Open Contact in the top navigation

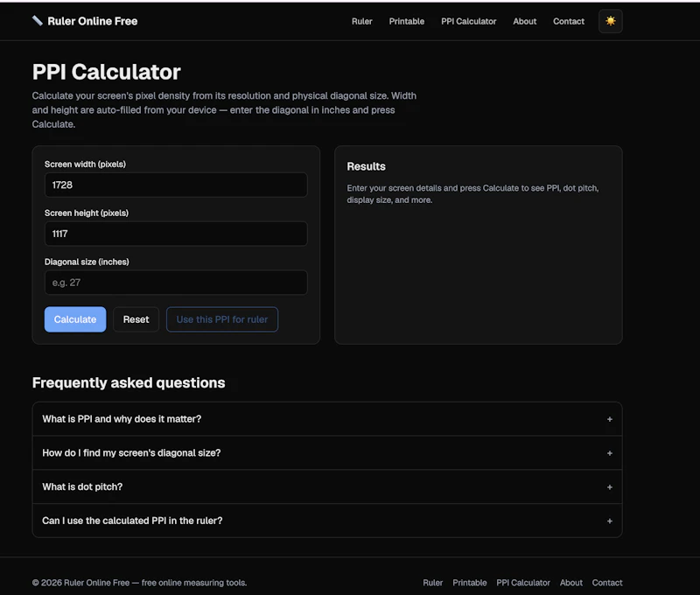point(568,21)
